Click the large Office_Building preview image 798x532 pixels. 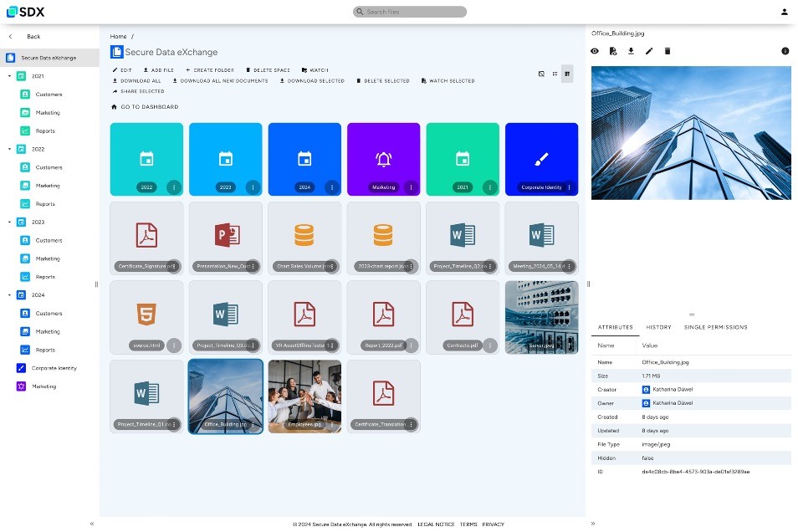691,133
